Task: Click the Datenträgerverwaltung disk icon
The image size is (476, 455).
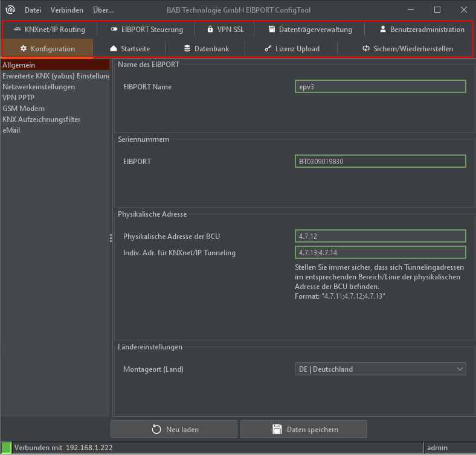Action: [272, 30]
